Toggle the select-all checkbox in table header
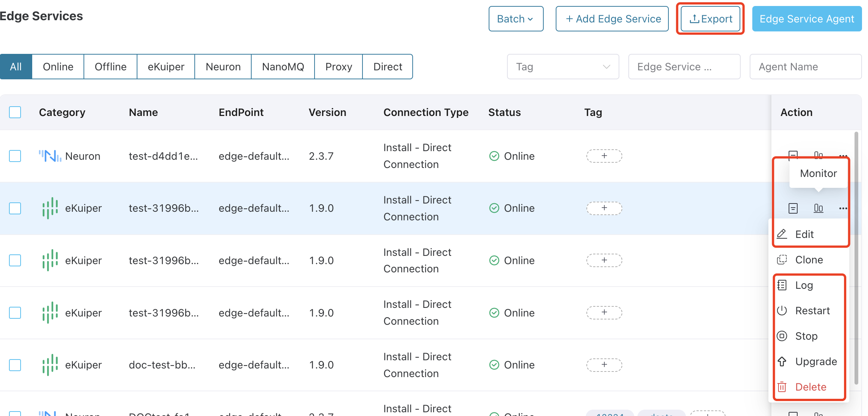 pos(15,112)
